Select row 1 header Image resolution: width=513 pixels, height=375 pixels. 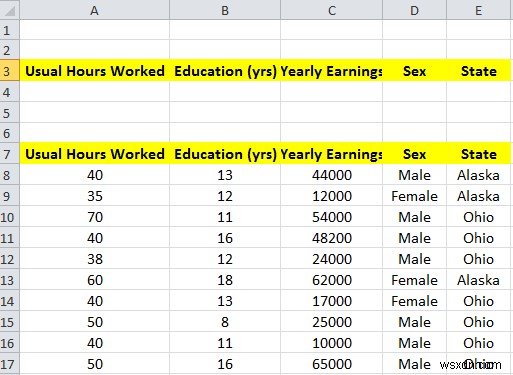[10, 30]
